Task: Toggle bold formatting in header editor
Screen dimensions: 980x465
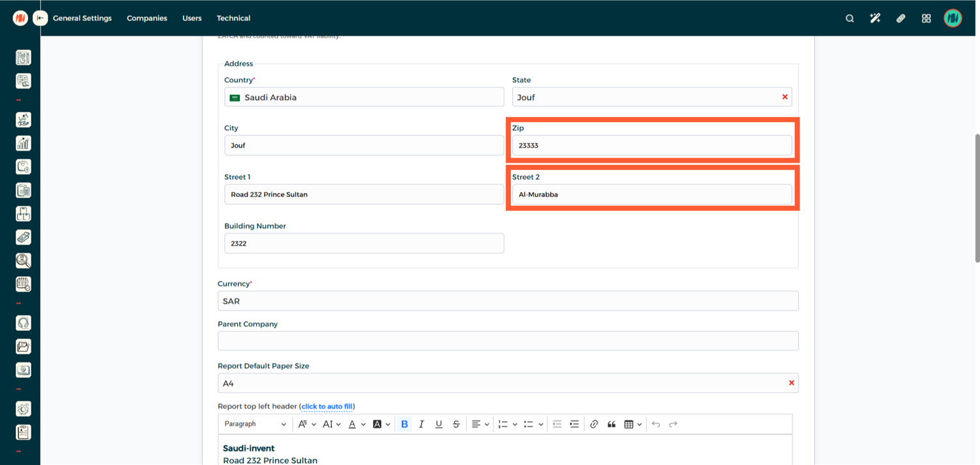Action: 404,424
